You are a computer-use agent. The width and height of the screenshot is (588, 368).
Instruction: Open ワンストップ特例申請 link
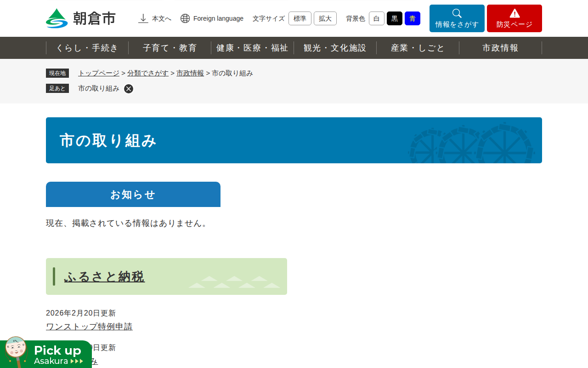tap(89, 327)
